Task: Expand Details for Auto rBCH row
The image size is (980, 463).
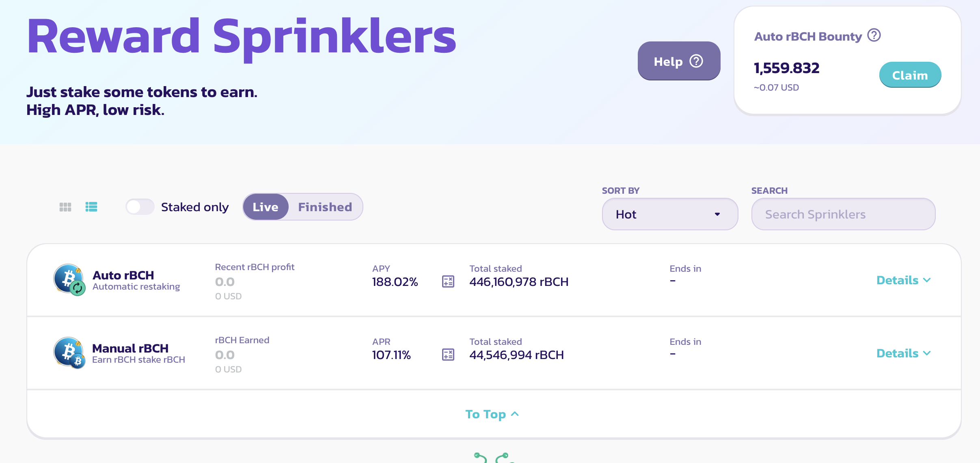Action: point(904,280)
